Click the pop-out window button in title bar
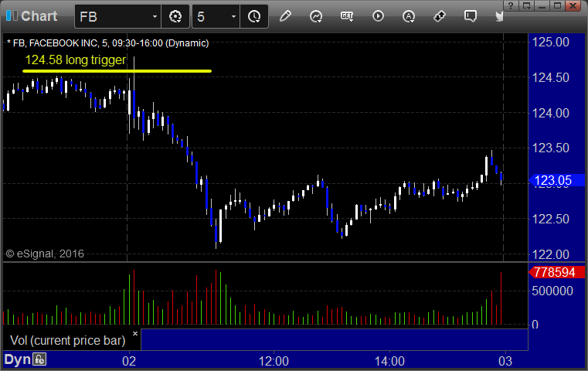This screenshot has height=371, width=588. coord(526,5)
